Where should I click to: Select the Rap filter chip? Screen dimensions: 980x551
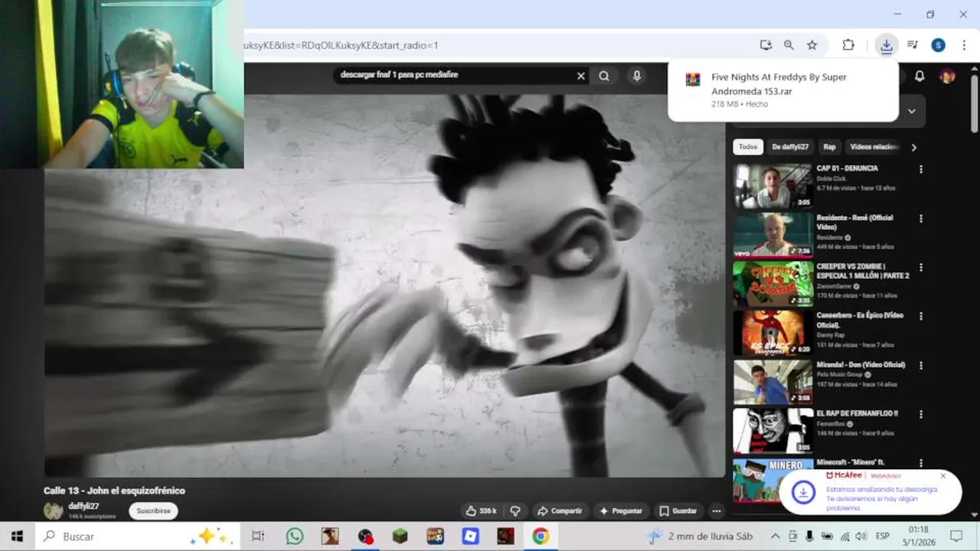(x=829, y=147)
